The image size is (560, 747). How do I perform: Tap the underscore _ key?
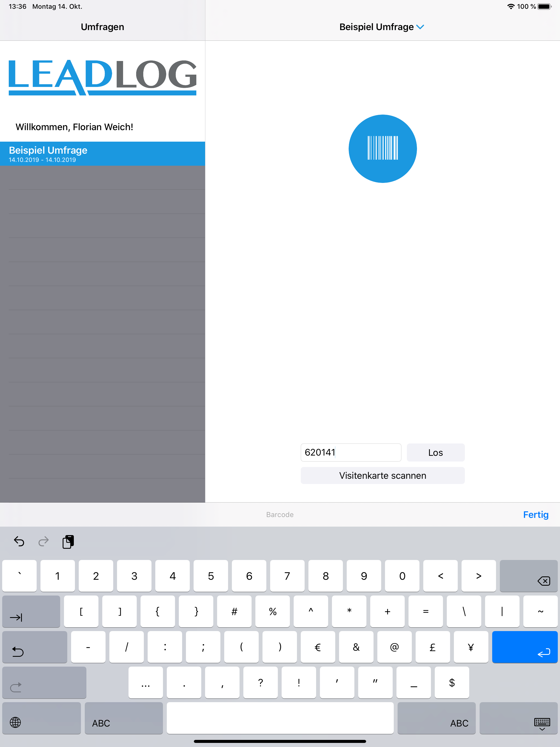[x=414, y=682]
